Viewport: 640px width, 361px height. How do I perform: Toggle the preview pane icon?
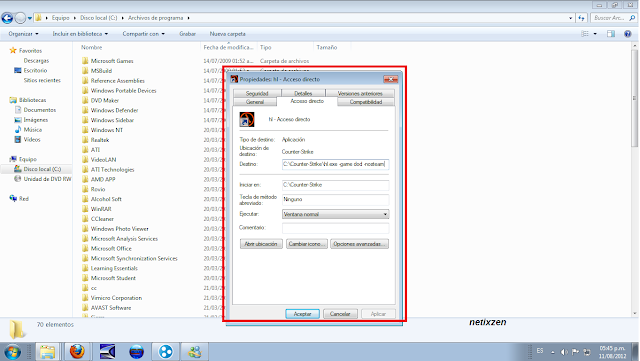point(611,34)
